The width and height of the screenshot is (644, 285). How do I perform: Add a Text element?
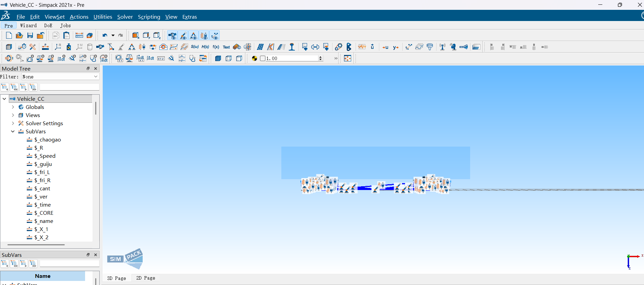tap(226, 47)
